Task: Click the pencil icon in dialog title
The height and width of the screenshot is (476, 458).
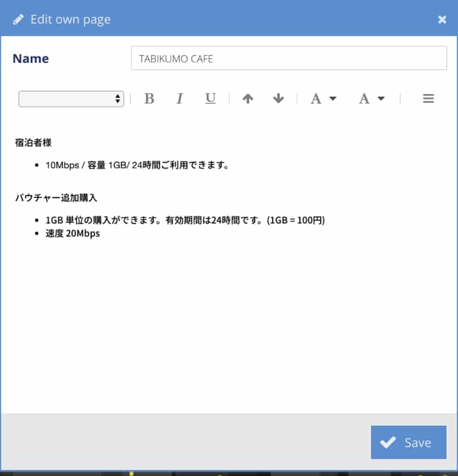Action: click(x=18, y=20)
